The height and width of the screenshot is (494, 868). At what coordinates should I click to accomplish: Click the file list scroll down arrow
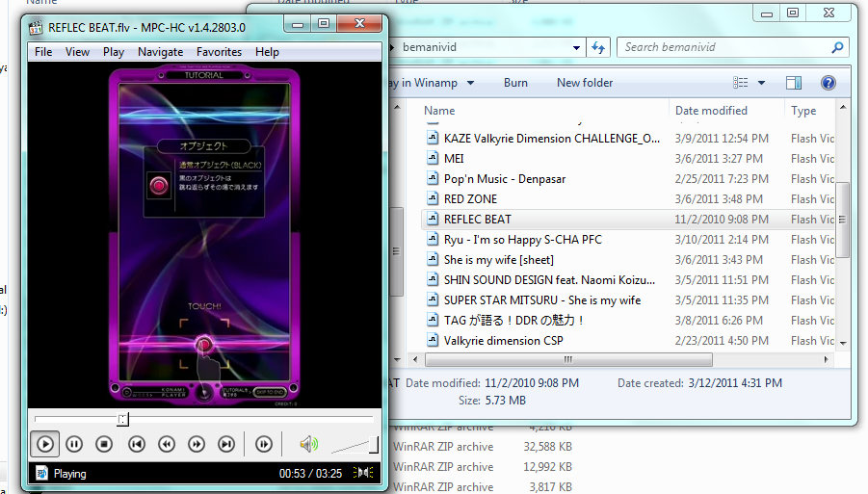coord(843,343)
